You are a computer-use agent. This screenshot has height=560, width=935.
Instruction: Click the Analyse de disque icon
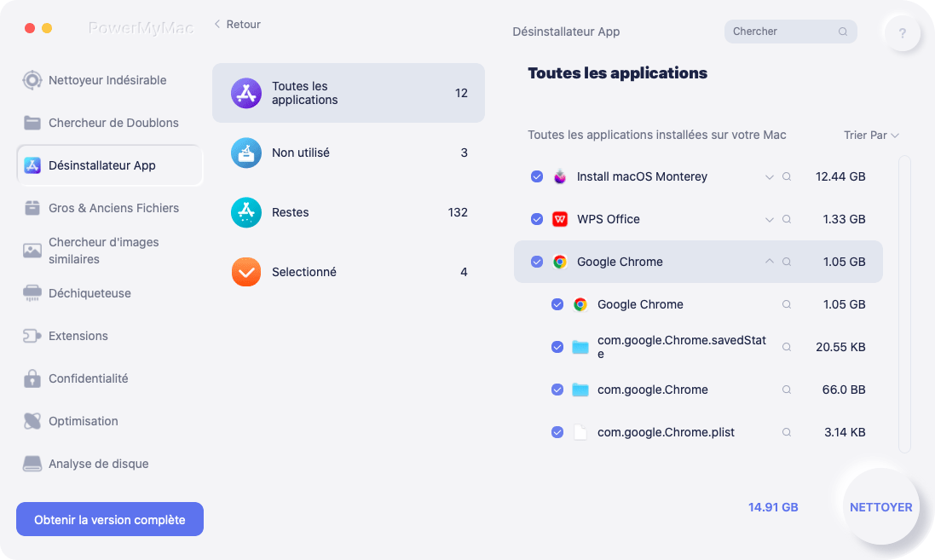tap(32, 464)
